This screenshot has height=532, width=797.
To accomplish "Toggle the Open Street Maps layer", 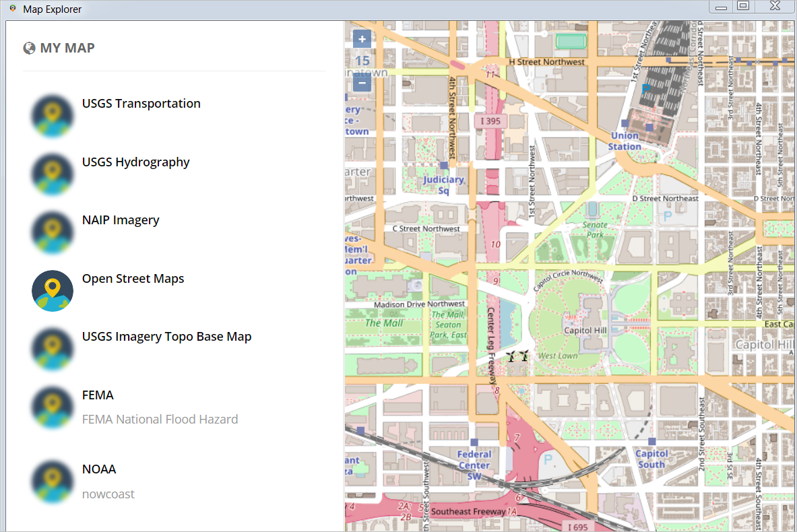I will click(x=133, y=278).
